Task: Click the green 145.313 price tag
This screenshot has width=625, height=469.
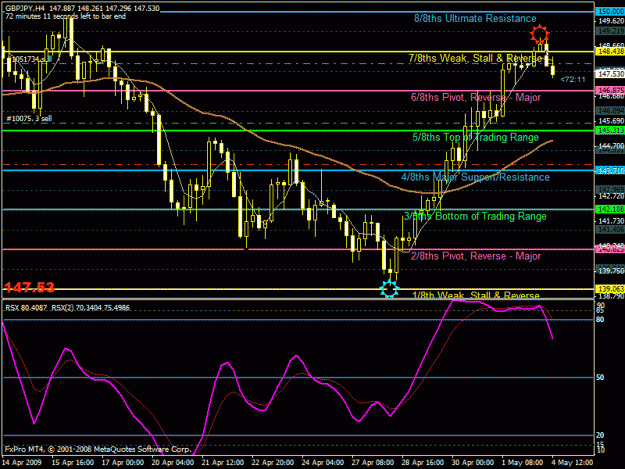Action: 609,130
